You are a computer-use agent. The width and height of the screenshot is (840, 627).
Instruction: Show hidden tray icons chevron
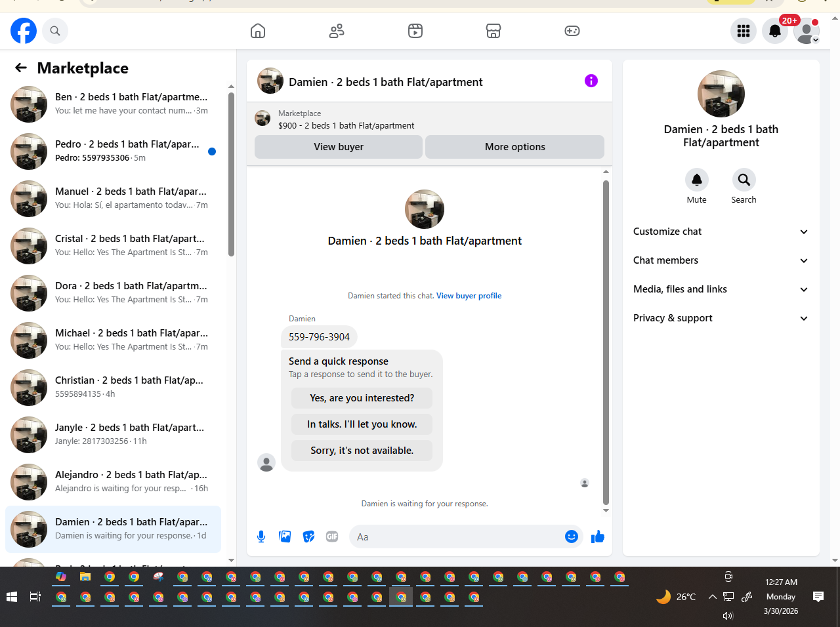click(713, 597)
